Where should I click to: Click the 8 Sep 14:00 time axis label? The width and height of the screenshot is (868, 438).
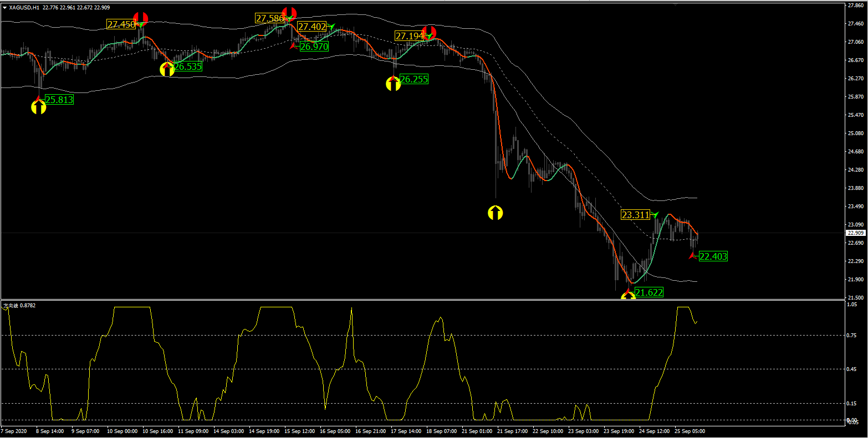tap(50, 431)
